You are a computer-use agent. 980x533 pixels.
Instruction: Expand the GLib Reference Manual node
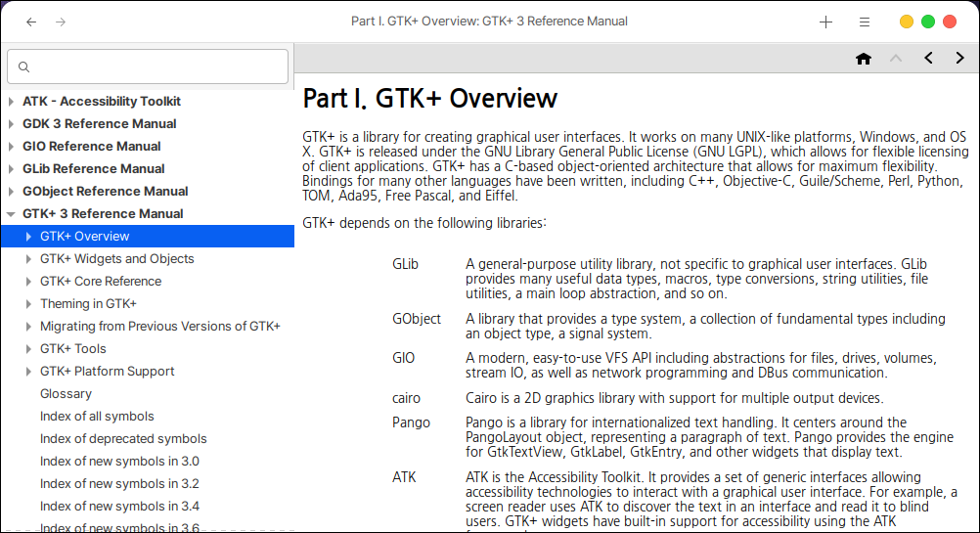click(11, 169)
